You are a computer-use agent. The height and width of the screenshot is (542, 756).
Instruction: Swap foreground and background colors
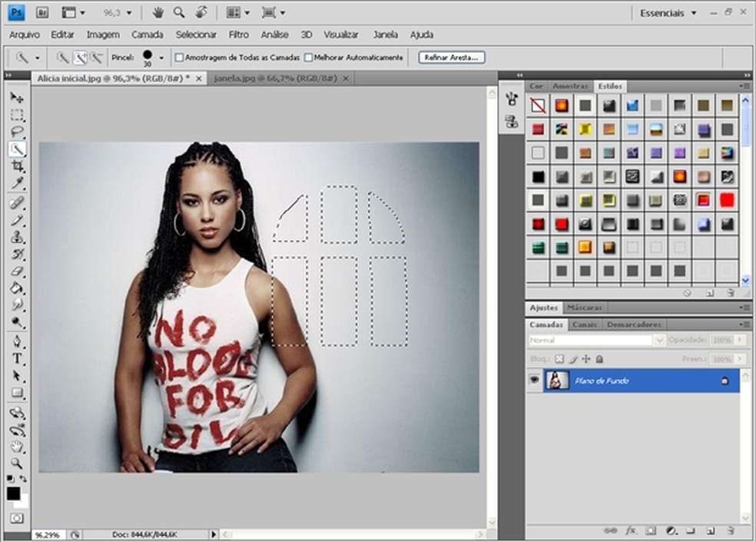coord(23,479)
